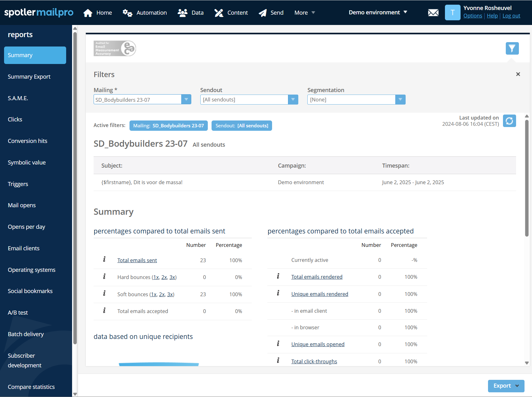Show info for Total click-throughs

(278, 360)
